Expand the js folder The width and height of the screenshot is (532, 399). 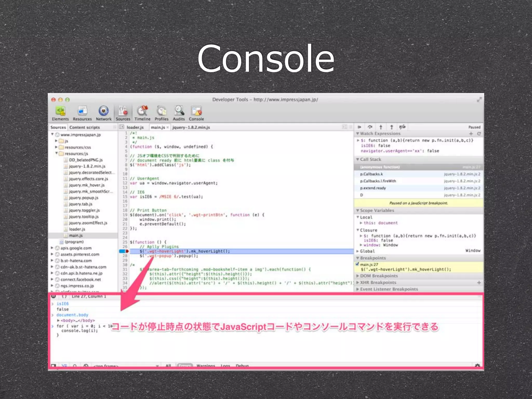click(56, 141)
